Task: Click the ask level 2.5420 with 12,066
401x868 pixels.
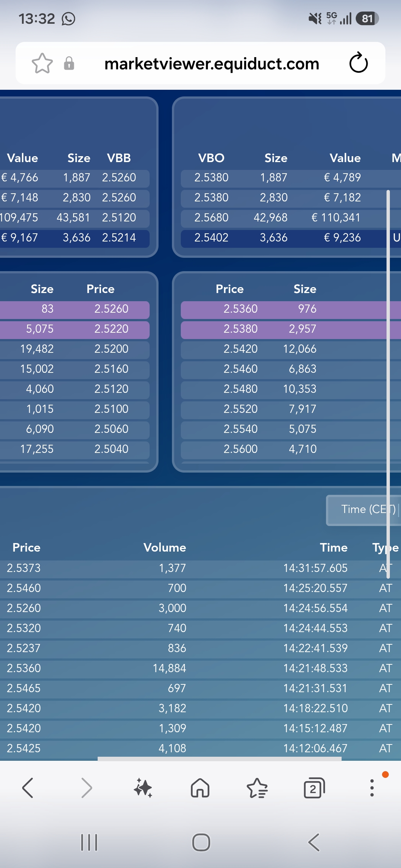Action: tap(291, 349)
